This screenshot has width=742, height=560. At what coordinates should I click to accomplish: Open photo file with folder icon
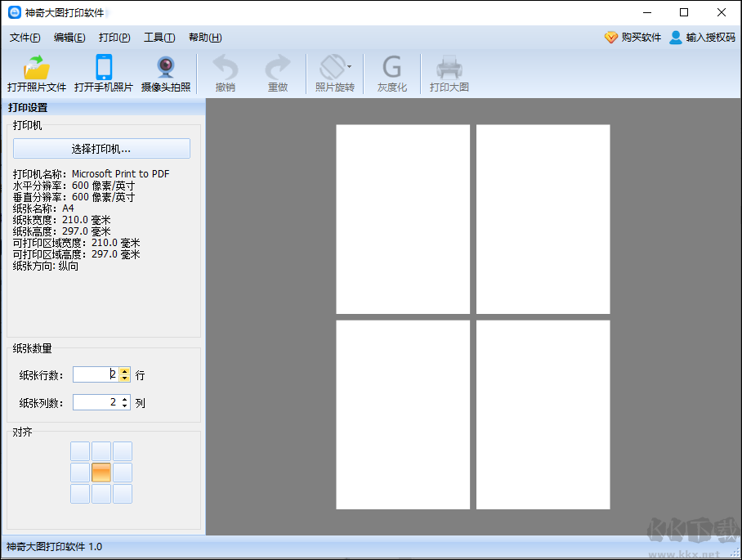[x=37, y=68]
